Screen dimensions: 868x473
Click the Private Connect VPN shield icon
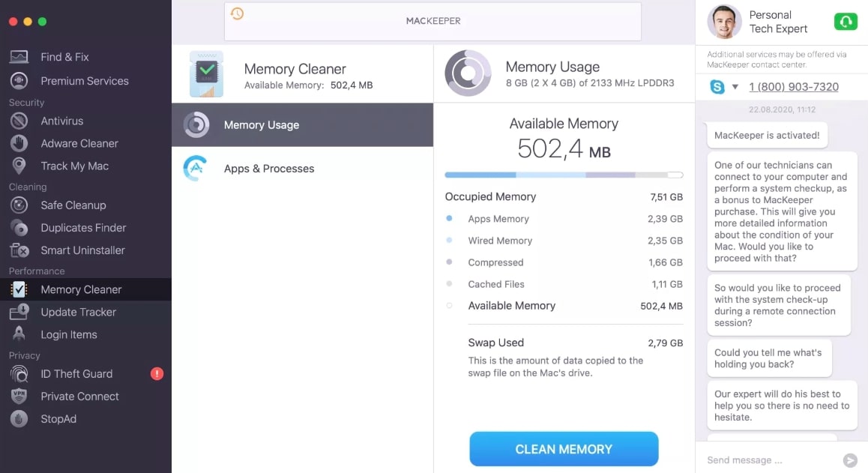19,397
